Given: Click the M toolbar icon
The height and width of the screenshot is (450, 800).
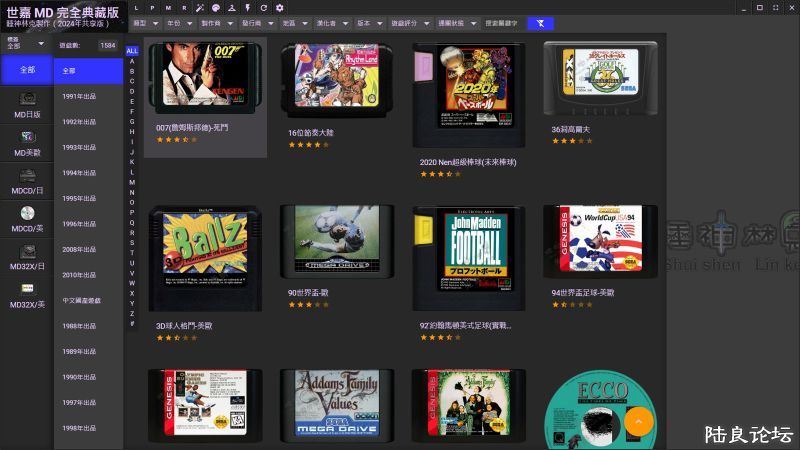Looking at the screenshot, I should [168, 8].
